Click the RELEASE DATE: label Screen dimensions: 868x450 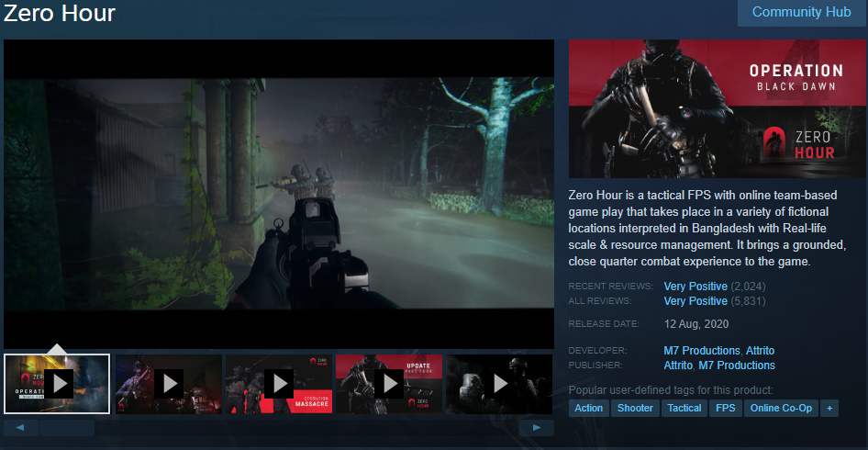click(604, 324)
